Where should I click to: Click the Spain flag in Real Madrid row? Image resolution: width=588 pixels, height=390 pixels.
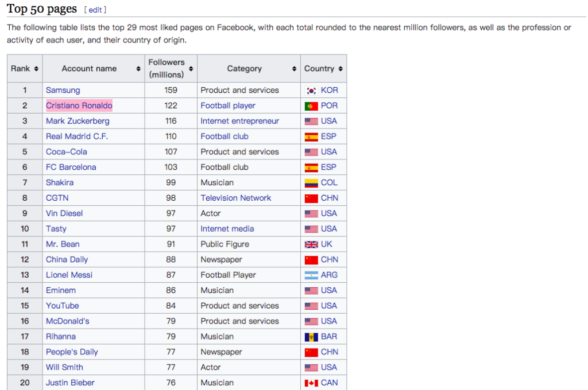click(311, 137)
